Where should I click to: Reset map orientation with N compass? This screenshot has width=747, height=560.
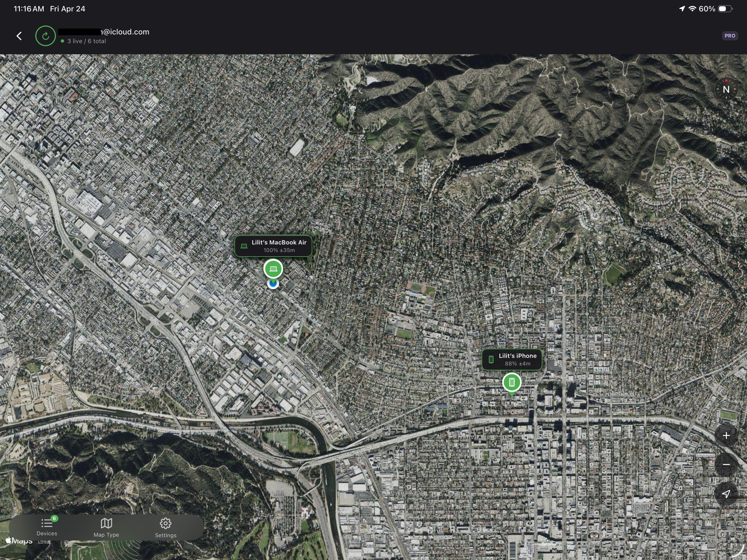726,90
